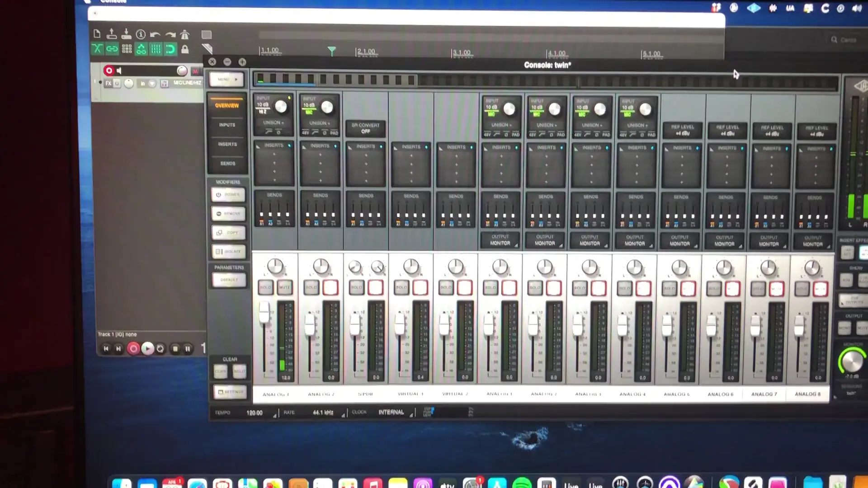This screenshot has height=488, width=868.
Task: Solo the ANALOG 2 channel
Action: click(311, 287)
